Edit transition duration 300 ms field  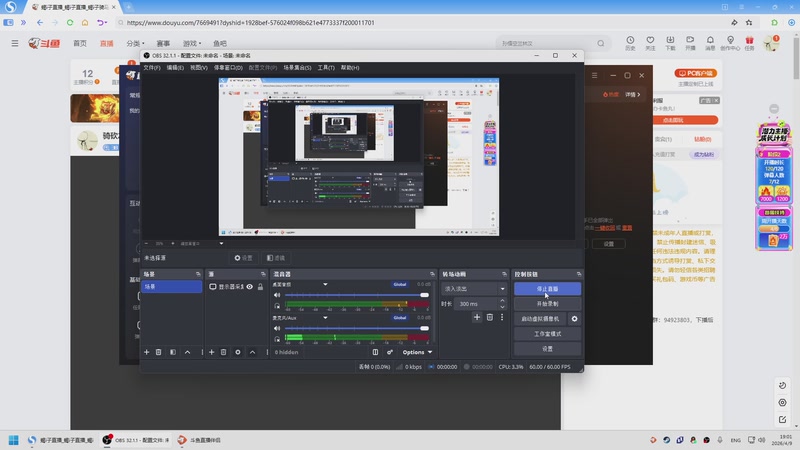tap(476, 304)
